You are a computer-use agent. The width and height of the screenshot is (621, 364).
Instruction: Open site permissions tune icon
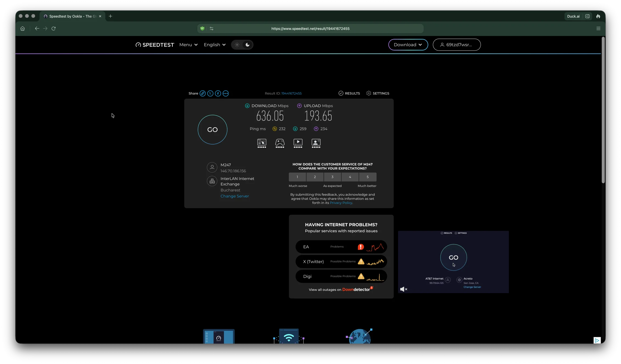(x=211, y=28)
